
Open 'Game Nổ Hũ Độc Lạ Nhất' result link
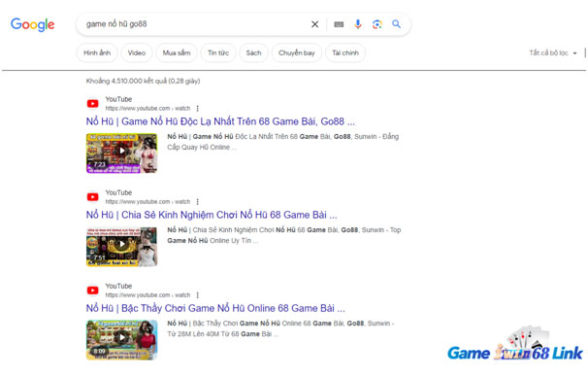click(x=220, y=121)
